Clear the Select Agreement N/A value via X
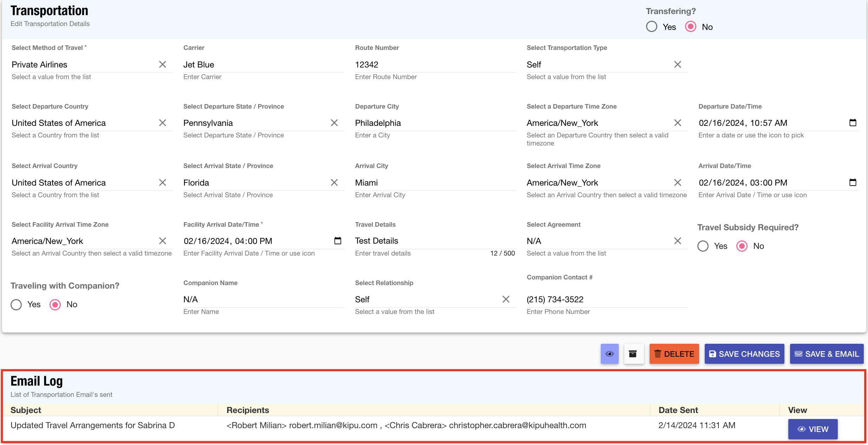This screenshot has width=868, height=445. [x=678, y=240]
